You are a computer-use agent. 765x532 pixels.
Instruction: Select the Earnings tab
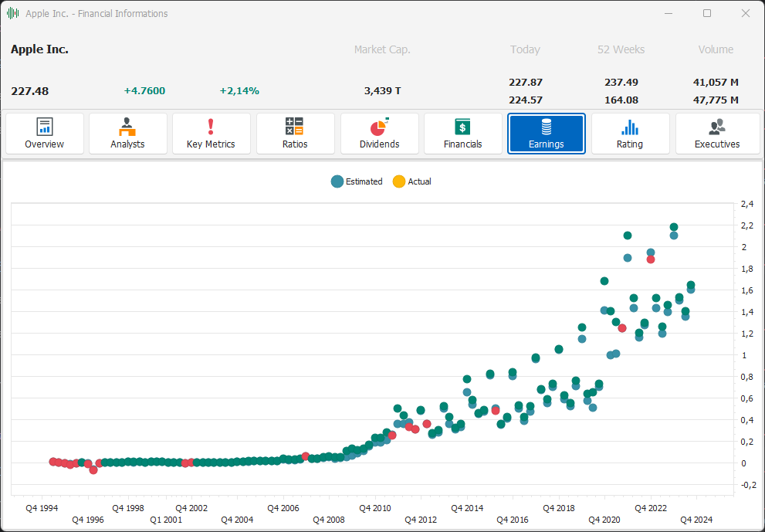[x=547, y=134]
